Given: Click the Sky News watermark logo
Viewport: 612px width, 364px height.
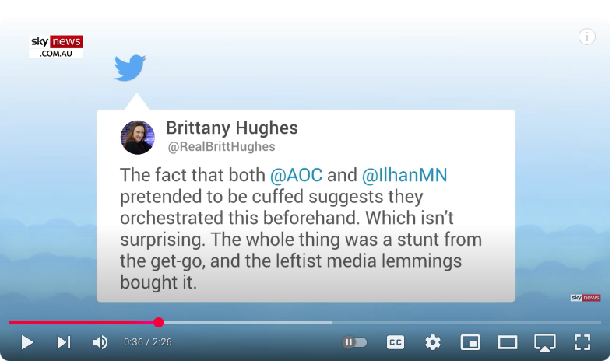Looking at the screenshot, I should coord(585,298).
